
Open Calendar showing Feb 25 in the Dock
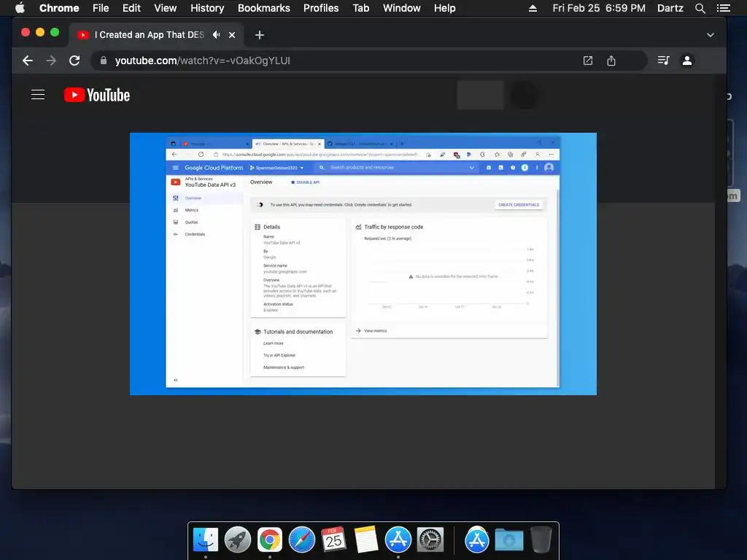pos(333,540)
